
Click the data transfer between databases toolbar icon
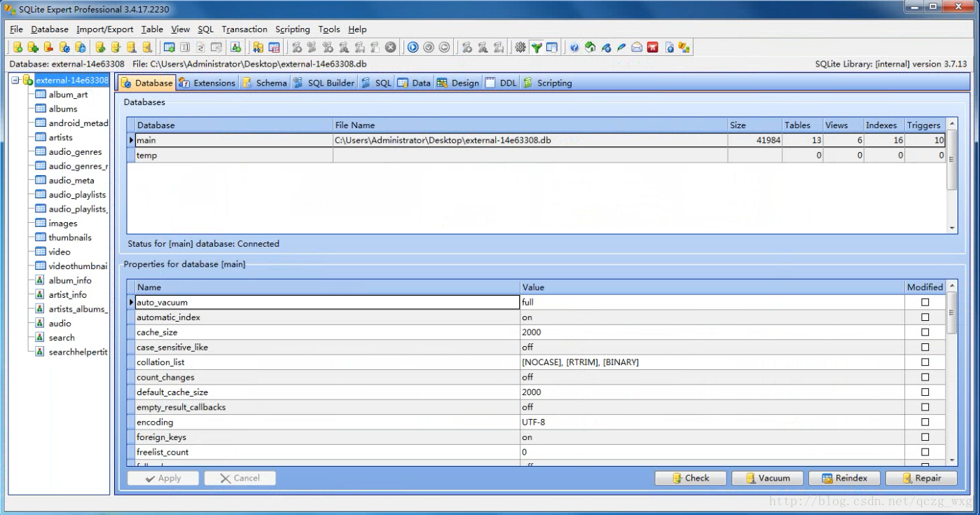(x=258, y=47)
